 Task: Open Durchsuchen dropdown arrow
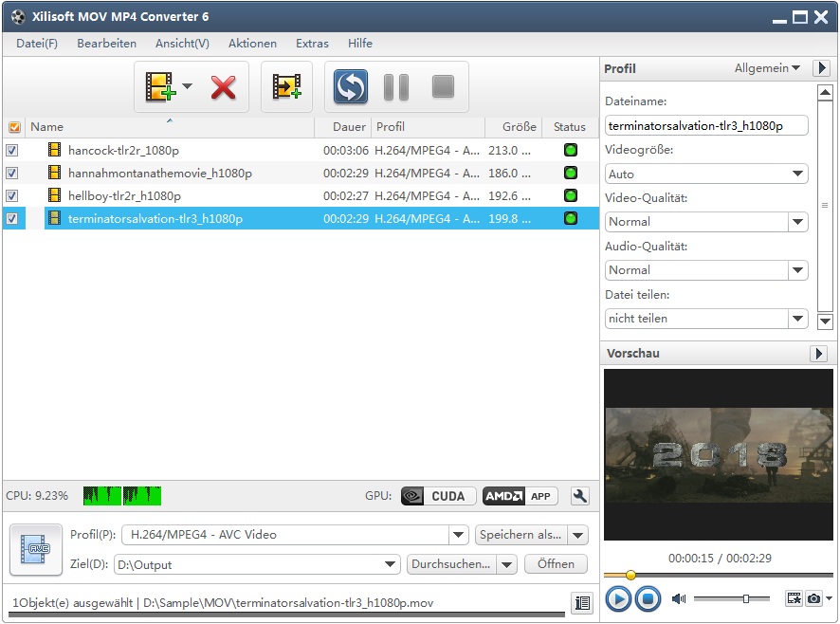(x=507, y=564)
